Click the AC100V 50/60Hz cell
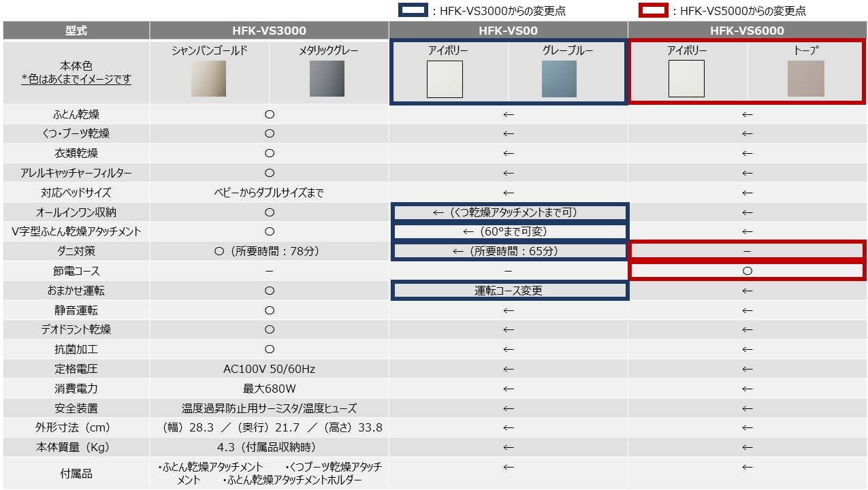868x490 pixels. coord(269,369)
